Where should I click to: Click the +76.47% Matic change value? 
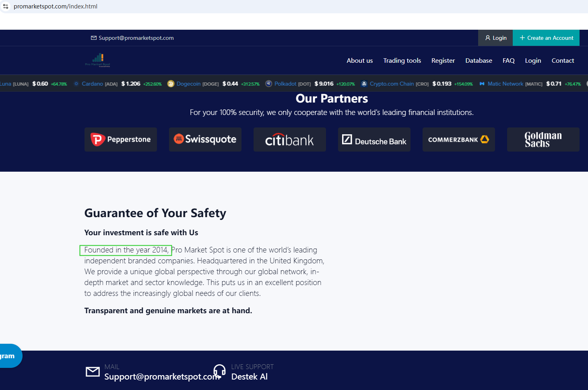click(x=573, y=84)
